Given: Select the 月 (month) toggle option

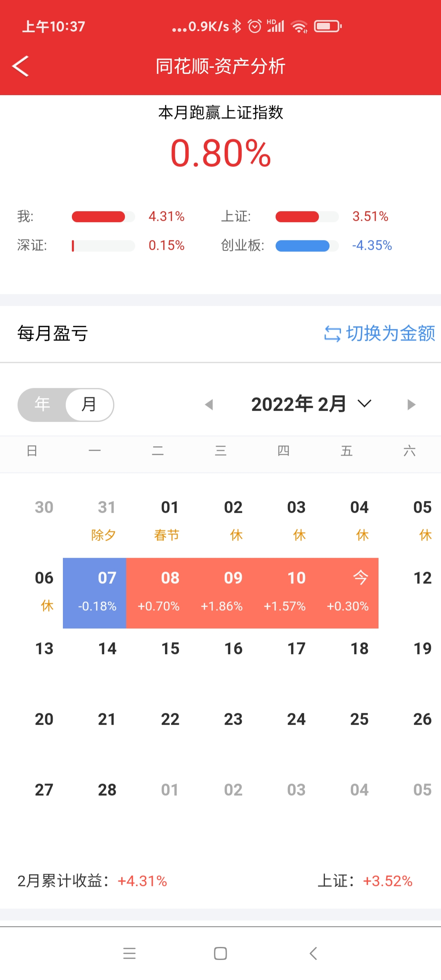Looking at the screenshot, I should pos(89,405).
